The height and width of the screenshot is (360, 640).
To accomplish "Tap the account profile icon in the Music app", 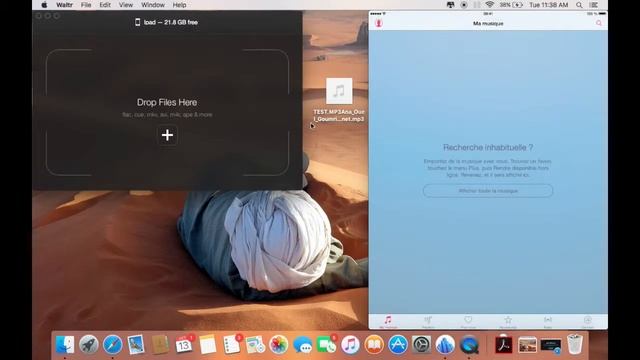I will click(x=379, y=23).
